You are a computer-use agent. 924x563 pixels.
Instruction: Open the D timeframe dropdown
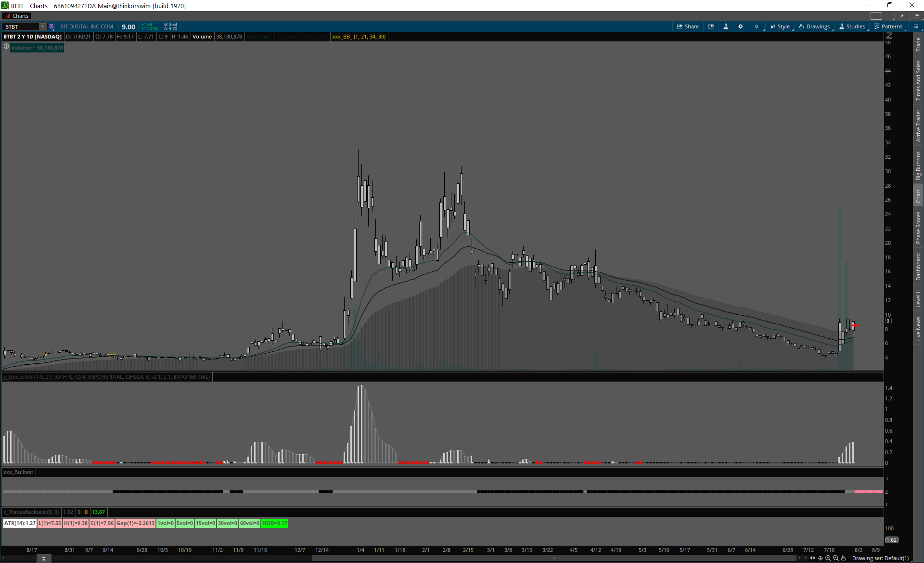[757, 26]
